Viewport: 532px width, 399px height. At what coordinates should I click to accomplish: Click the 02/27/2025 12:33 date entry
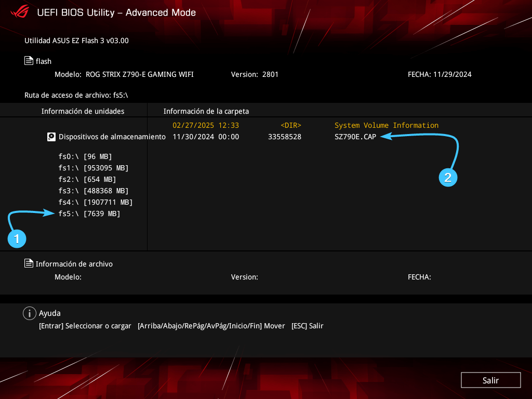pos(206,125)
